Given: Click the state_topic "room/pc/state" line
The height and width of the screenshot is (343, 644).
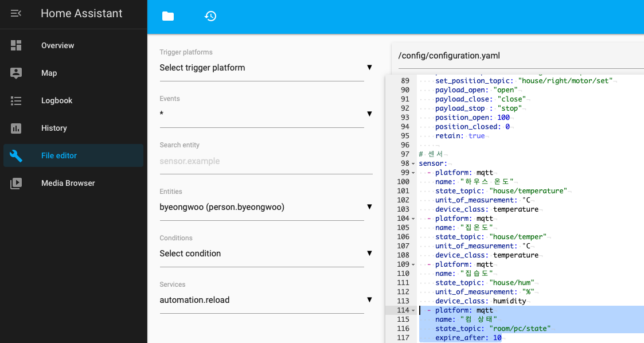Looking at the screenshot, I should click(x=493, y=329).
